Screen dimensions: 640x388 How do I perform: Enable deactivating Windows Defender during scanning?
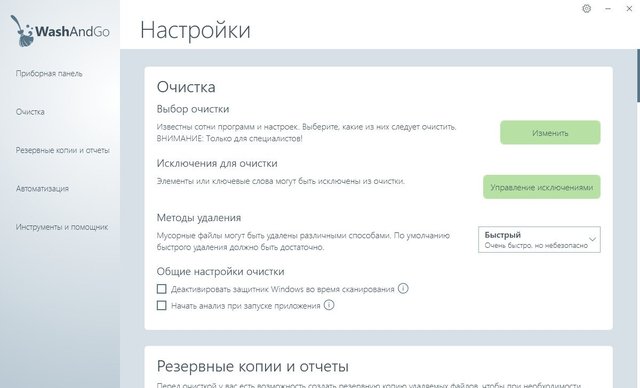[x=162, y=289]
